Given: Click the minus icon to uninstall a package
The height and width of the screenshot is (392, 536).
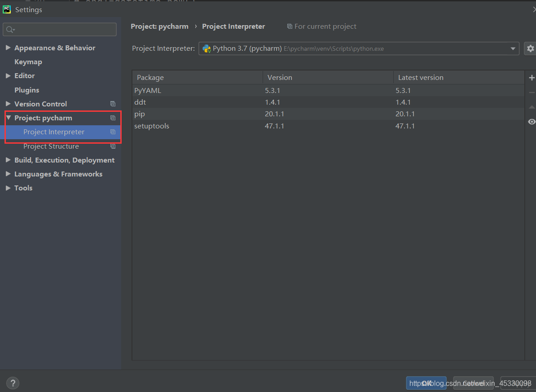Looking at the screenshot, I should (x=532, y=92).
